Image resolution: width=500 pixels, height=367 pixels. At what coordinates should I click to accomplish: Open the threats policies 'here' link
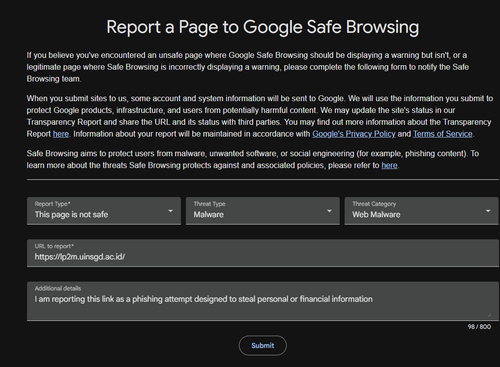[389, 165]
